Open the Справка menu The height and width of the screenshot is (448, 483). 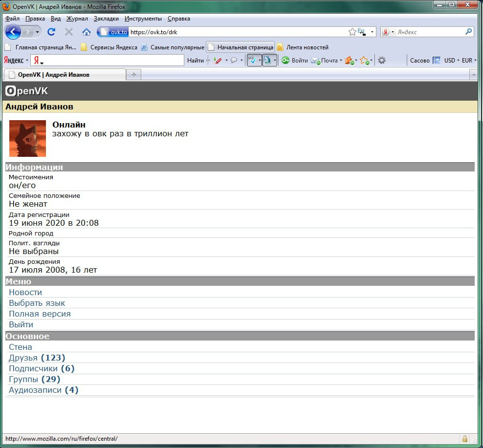[x=178, y=19]
